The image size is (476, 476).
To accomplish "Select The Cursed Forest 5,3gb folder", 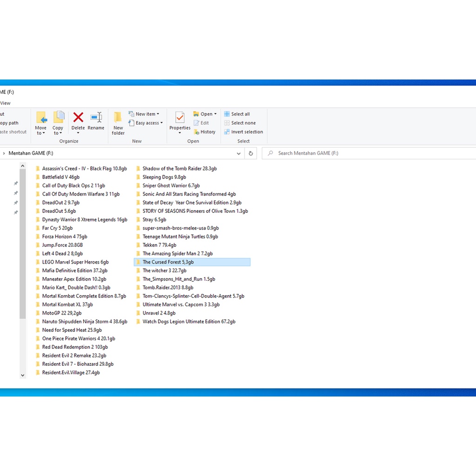I will pyautogui.click(x=192, y=262).
